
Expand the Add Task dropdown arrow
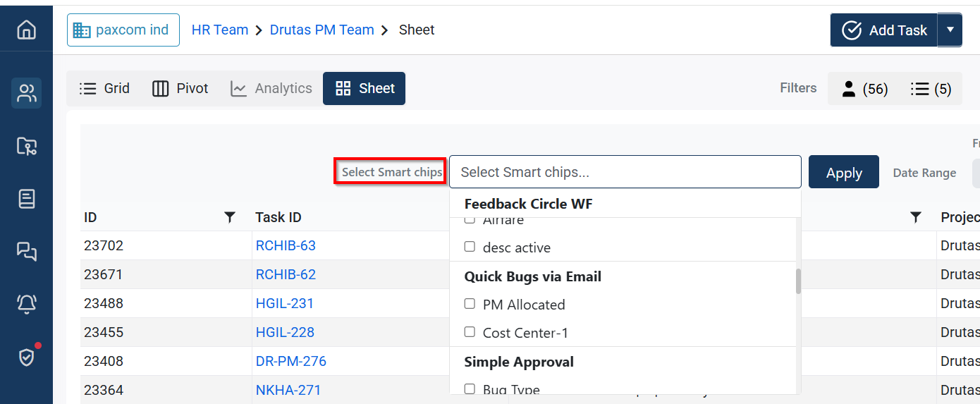[x=950, y=30]
